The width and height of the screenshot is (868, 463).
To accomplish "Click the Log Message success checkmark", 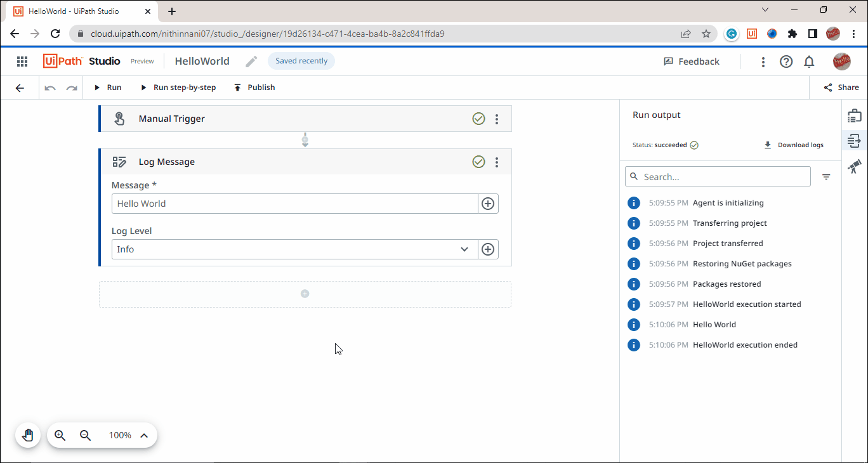I will 478,162.
